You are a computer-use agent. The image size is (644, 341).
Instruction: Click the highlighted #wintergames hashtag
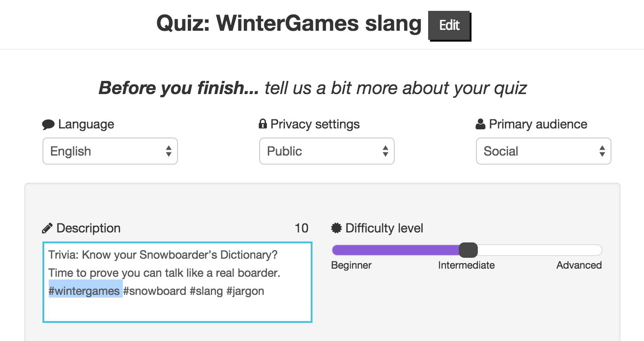point(84,291)
